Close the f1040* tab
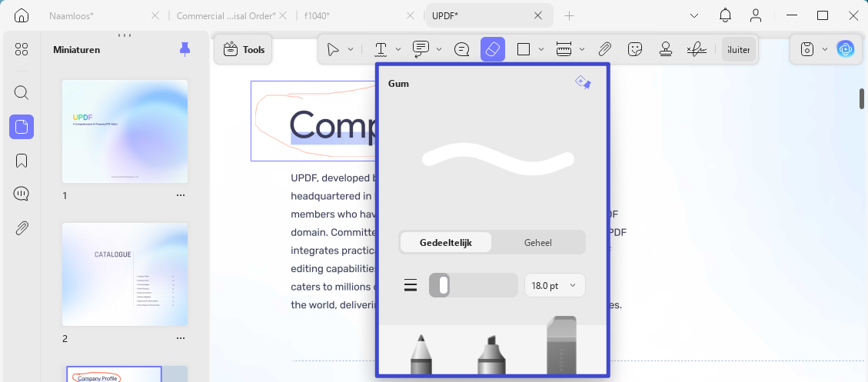 pyautogui.click(x=411, y=15)
